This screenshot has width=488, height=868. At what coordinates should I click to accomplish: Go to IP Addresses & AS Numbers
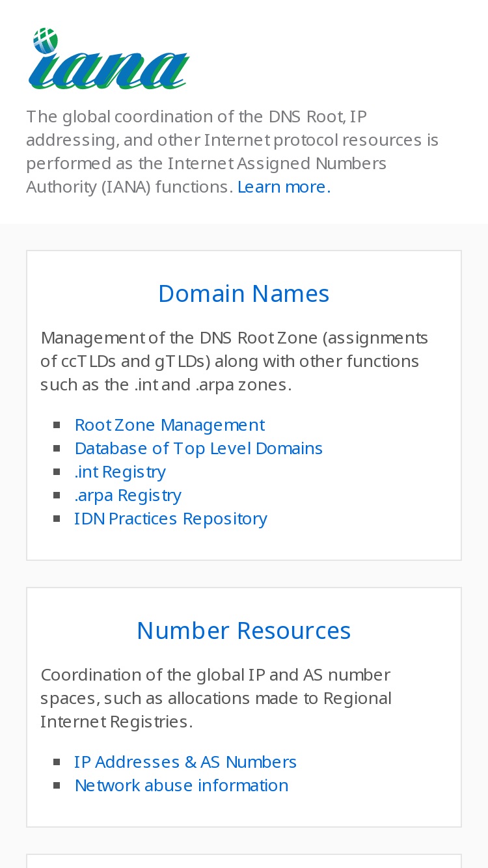[185, 762]
